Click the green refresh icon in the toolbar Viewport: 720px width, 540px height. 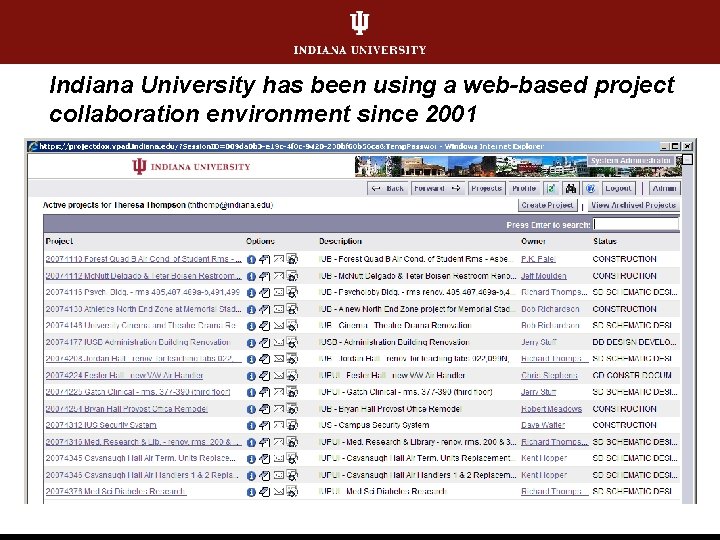551,188
